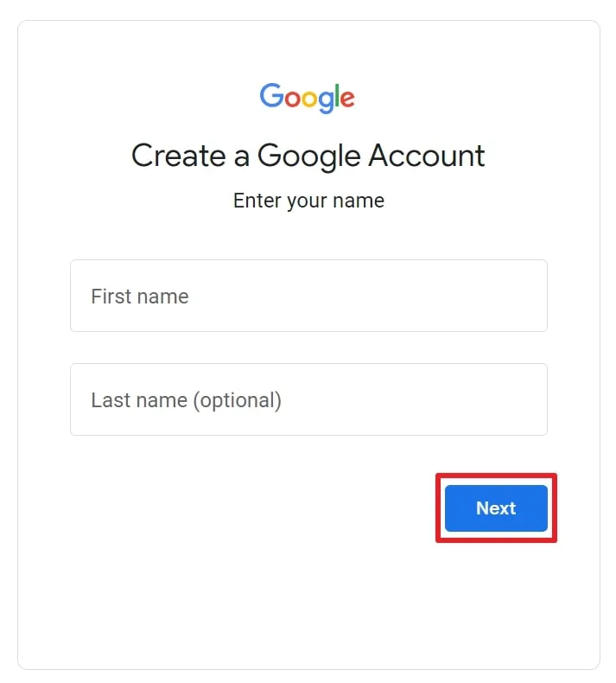Screen dimensions: 616x683
Task: Click the green letter l in logo
Action: 336,95
